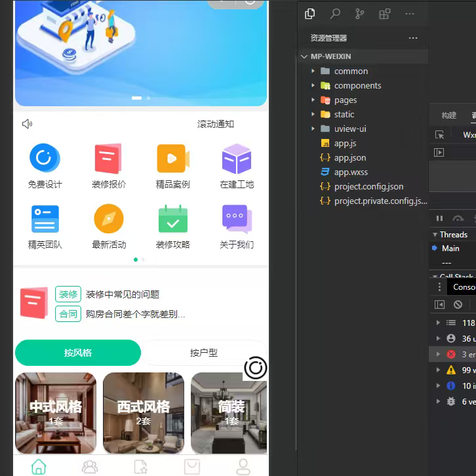Open app.json file
Screen dimensions: 476x476
(350, 158)
